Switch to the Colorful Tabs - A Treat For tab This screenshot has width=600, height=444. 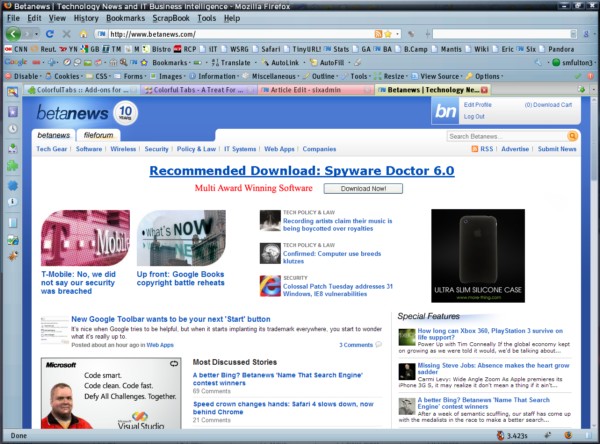coord(198,90)
